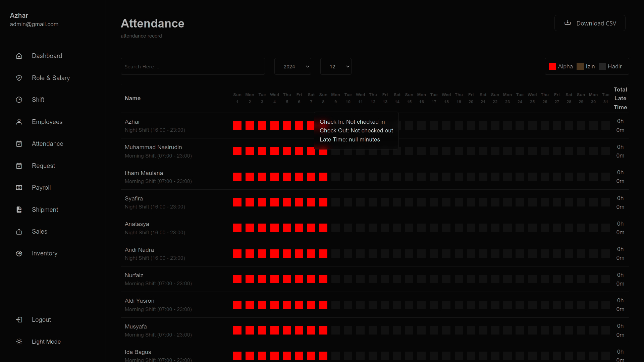Click the Employees person icon
This screenshot has height=362, width=644.
coord(19,122)
